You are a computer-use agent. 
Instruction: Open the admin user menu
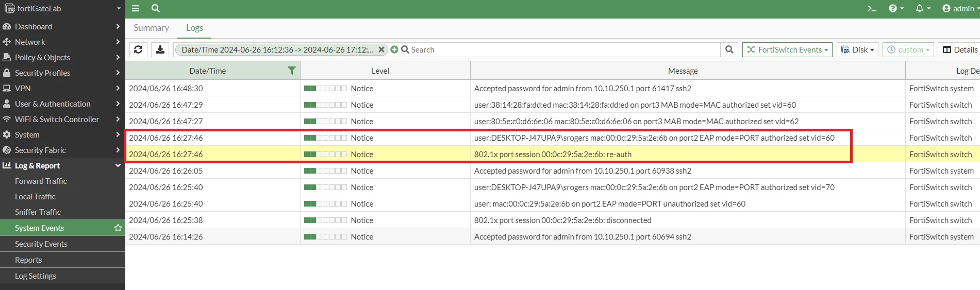click(x=960, y=8)
